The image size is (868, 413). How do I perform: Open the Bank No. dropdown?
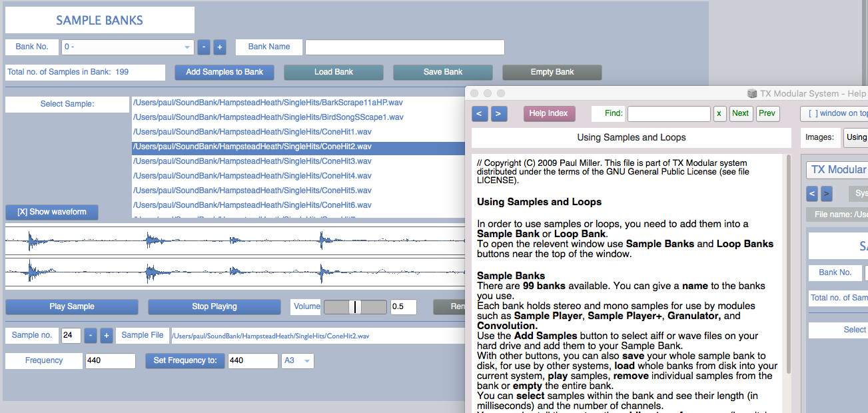coord(127,47)
